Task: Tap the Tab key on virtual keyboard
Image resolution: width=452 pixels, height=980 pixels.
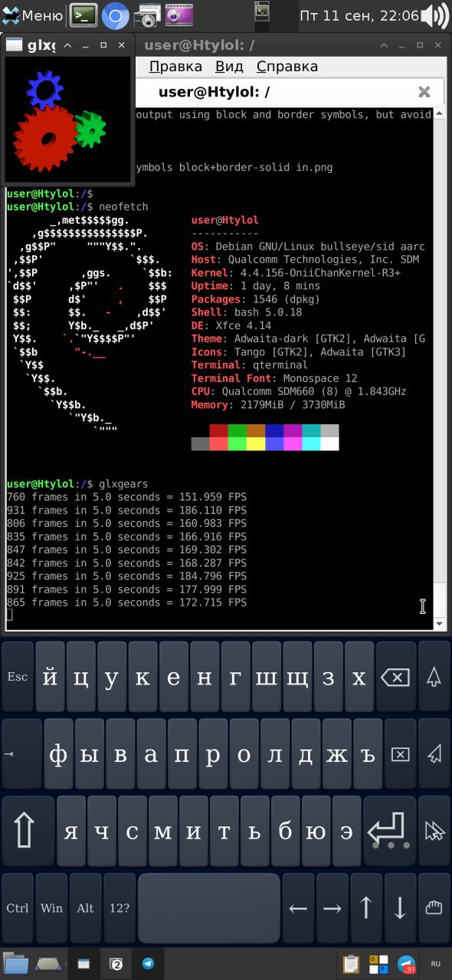Action: [21, 754]
